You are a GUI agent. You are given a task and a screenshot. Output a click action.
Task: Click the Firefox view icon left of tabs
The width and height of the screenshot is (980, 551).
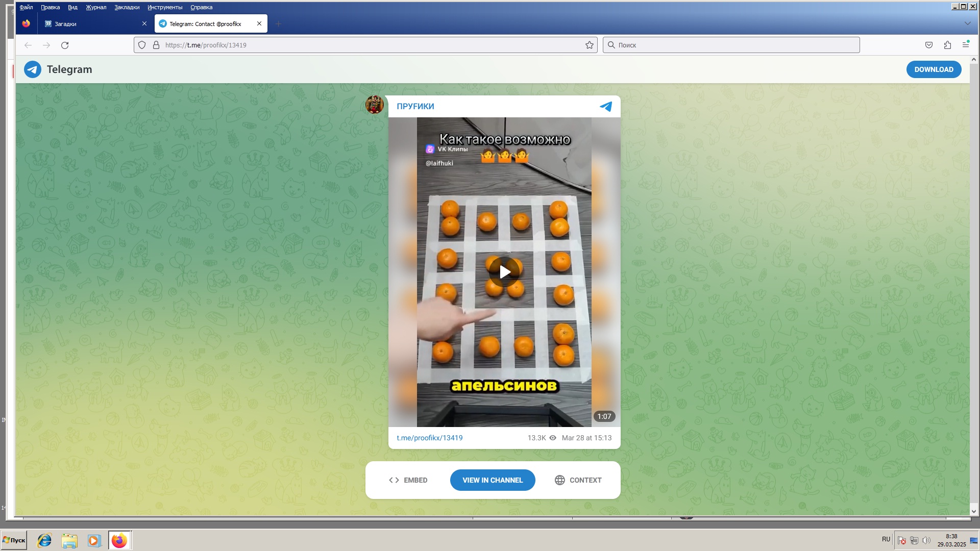[26, 23]
